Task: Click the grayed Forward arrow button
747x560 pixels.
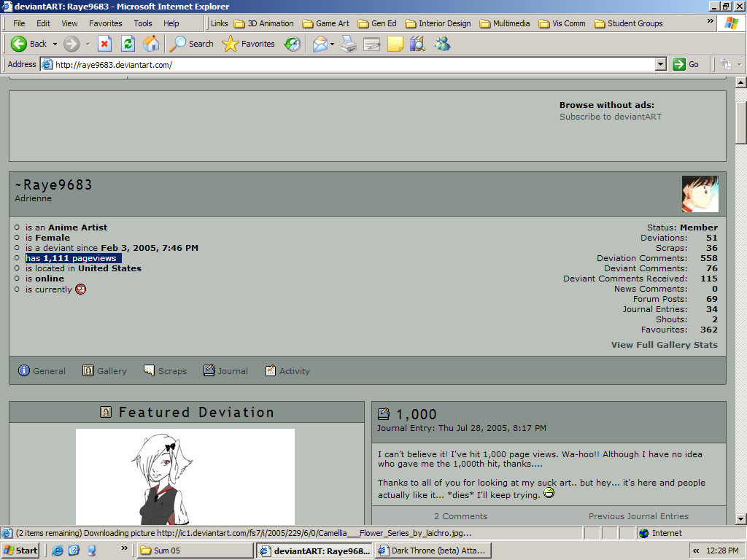Action: point(71,44)
